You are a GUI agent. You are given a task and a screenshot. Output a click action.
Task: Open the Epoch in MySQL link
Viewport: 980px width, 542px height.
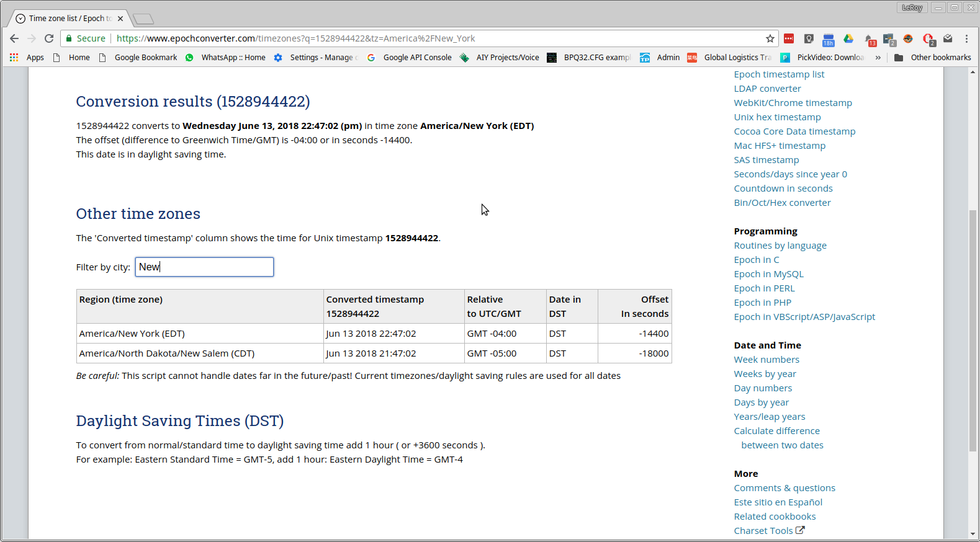point(768,274)
